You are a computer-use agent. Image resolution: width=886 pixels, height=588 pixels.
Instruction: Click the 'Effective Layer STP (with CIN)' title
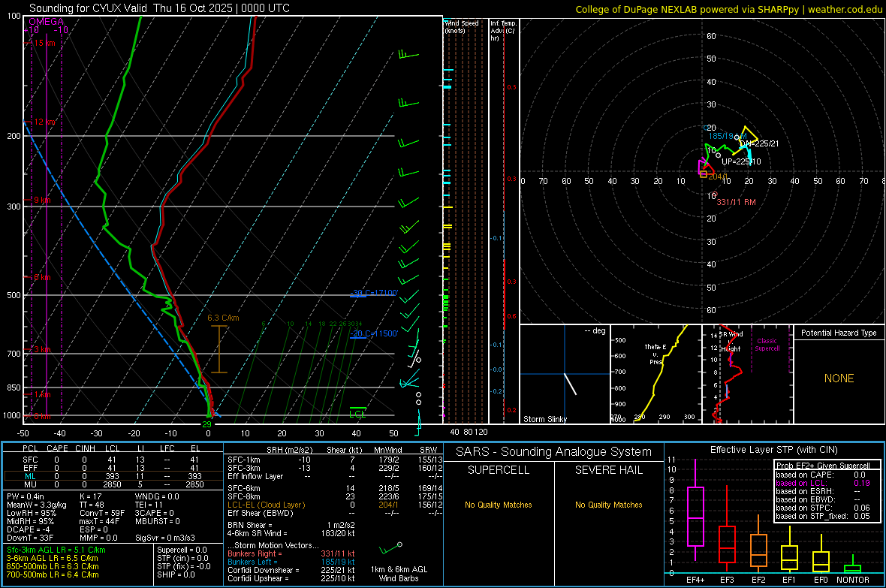[773, 450]
